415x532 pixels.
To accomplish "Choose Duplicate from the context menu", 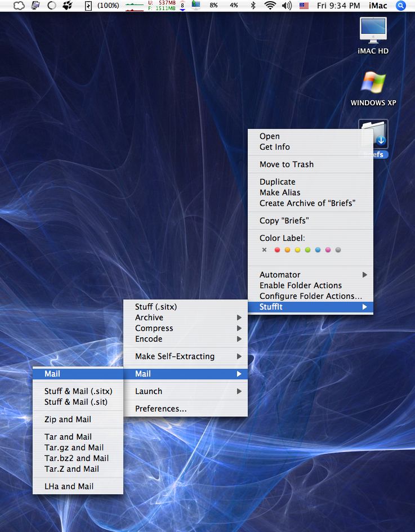I will coord(310,182).
